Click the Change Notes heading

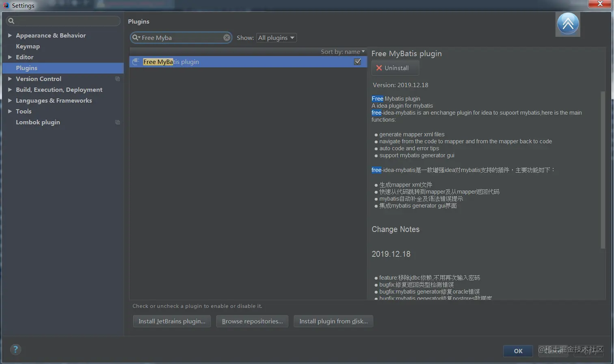396,229
